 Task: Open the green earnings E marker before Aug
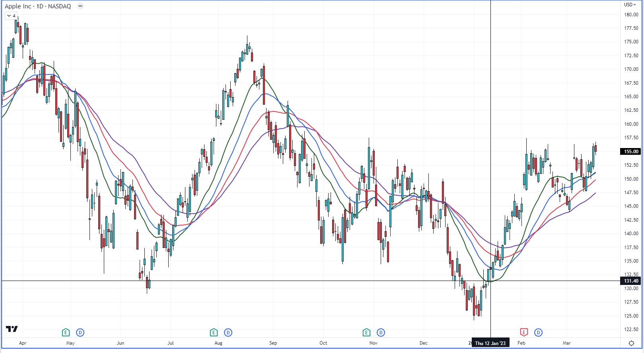(214, 332)
